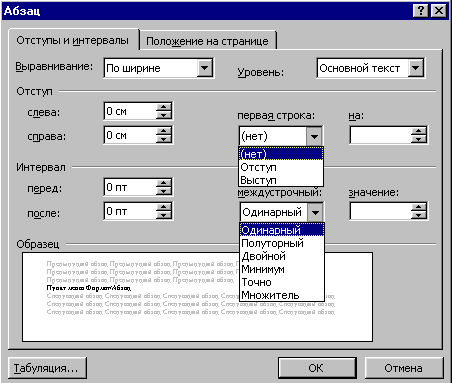Viewport: 452px width, 383px height.
Task: Open the Выравнивание dropdown arrow
Action: pyautogui.click(x=204, y=68)
